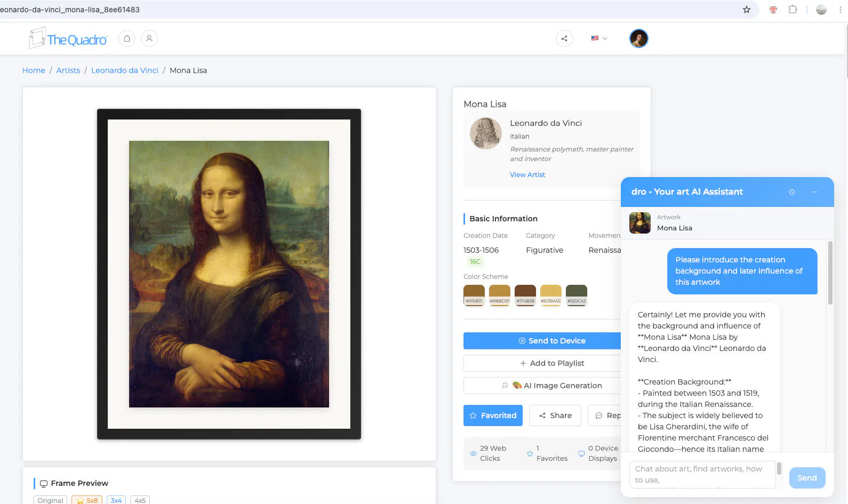Open browser three-dot menu
Viewport: 848px width, 504px height.
tap(841, 10)
